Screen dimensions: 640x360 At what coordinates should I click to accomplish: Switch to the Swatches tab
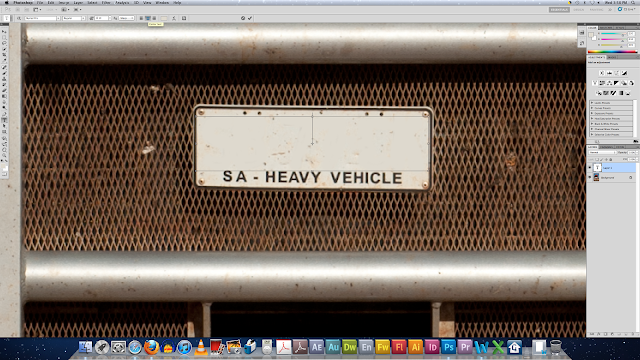coord(606,28)
